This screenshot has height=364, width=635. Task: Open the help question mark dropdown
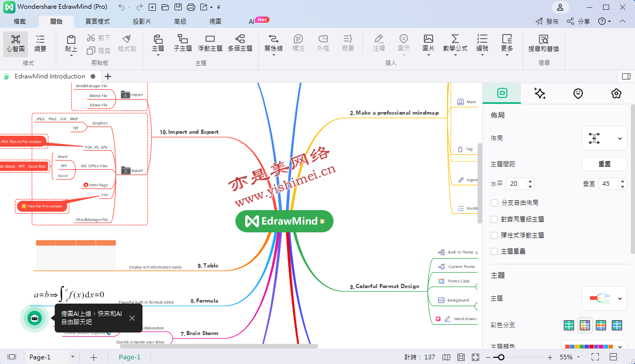(x=604, y=21)
